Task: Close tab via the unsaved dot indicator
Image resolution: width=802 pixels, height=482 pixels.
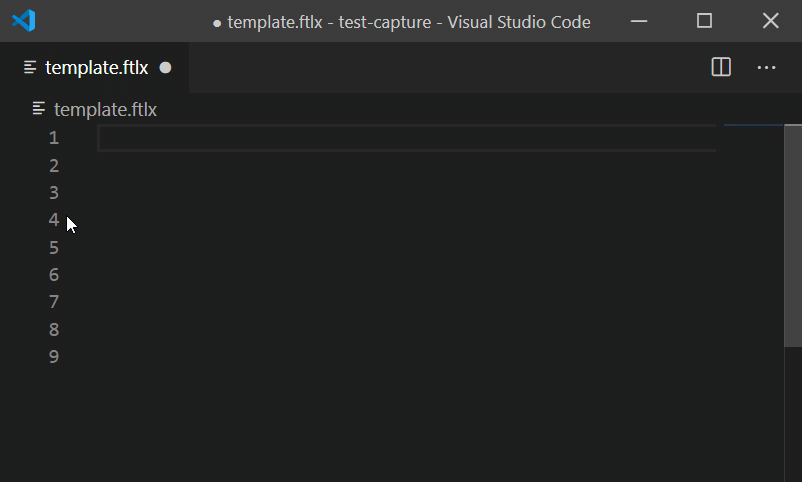Action: 165,68
